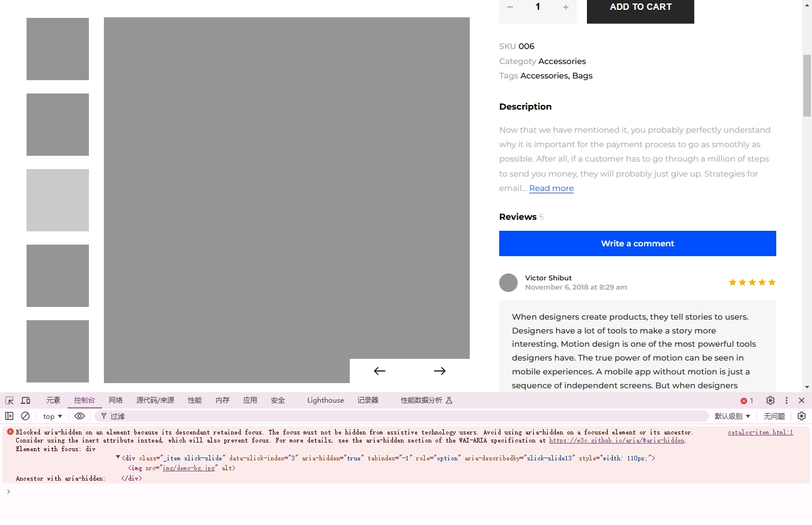The image size is (812, 525).
Task: Open console settings gear beside 无问题
Action: coord(802,416)
